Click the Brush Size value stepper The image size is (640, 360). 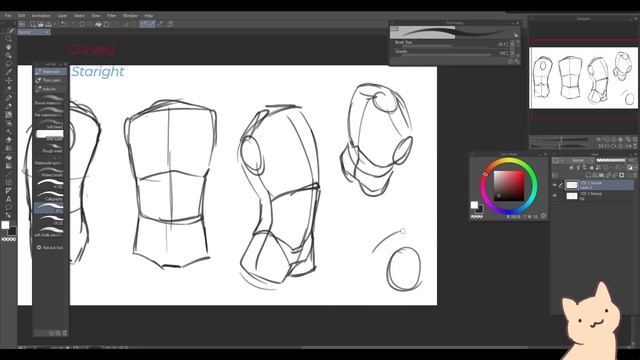click(507, 44)
